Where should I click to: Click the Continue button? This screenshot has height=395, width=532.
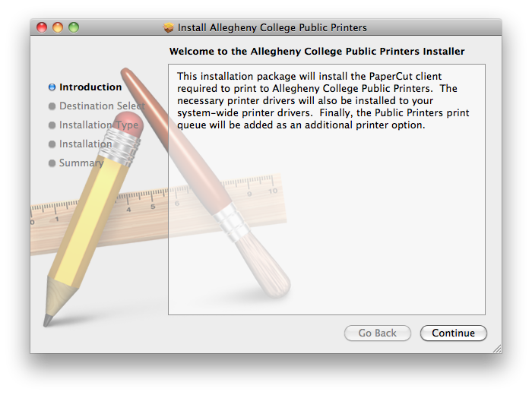click(453, 333)
